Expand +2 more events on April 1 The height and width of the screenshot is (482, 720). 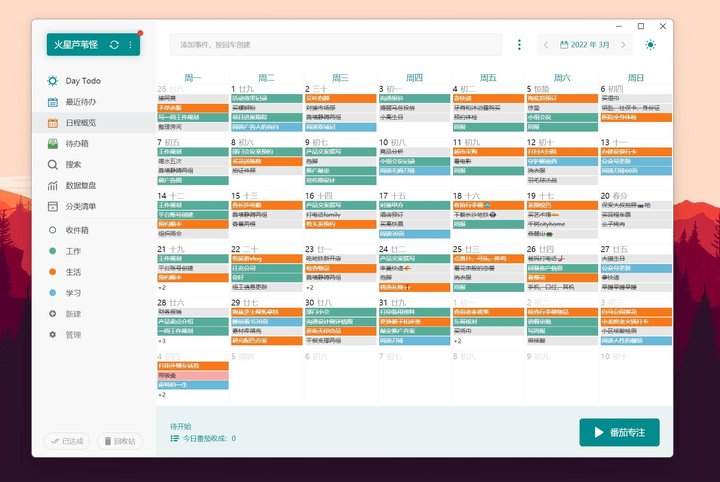tap(457, 341)
